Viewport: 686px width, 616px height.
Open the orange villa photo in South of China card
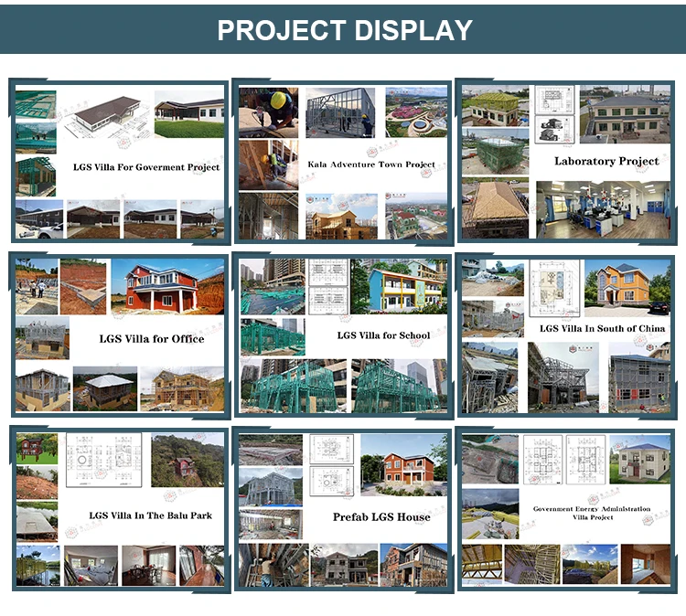pyautogui.click(x=627, y=288)
